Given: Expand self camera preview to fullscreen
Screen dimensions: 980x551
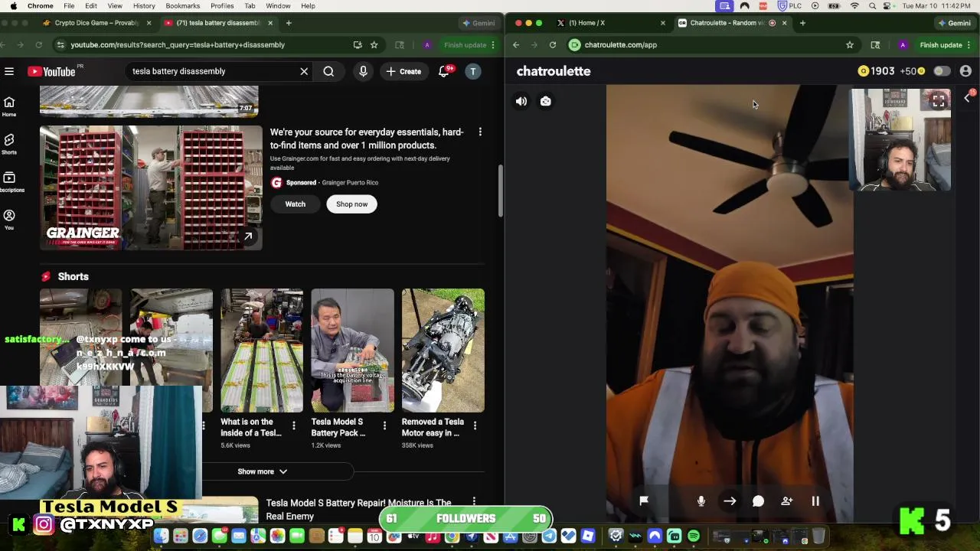Looking at the screenshot, I should click(x=939, y=101).
